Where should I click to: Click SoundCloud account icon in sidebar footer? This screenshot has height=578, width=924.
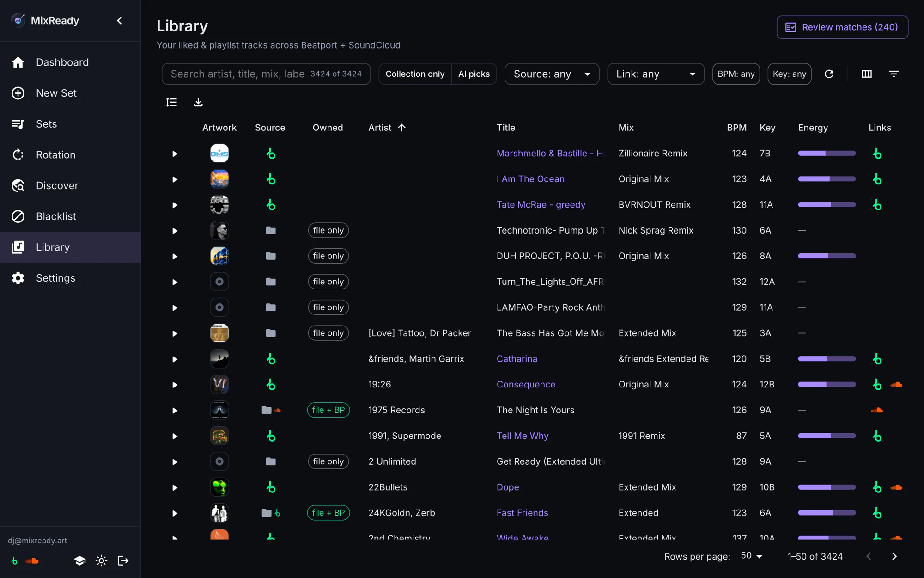[32, 561]
